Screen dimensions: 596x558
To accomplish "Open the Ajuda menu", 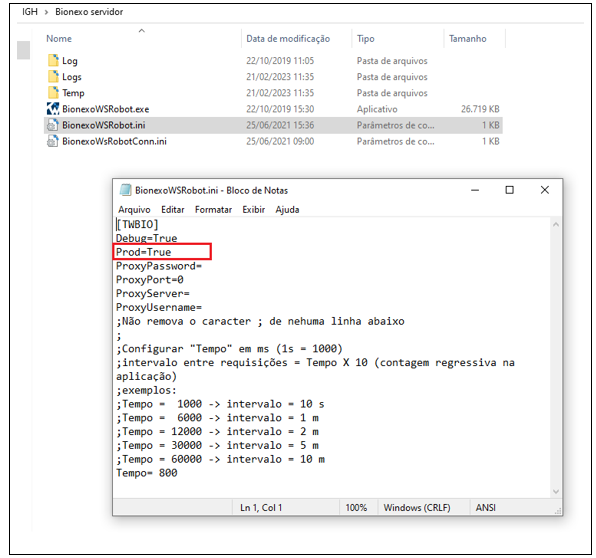I will click(x=287, y=209).
